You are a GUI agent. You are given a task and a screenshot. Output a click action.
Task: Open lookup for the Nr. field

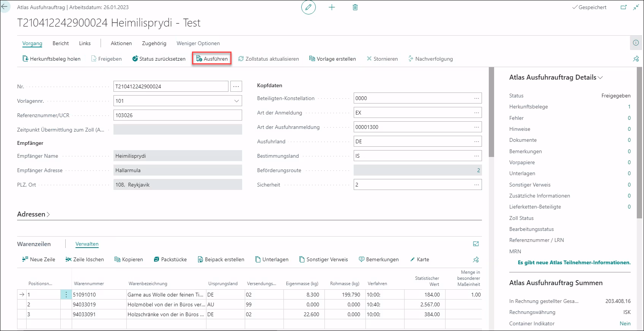pos(236,86)
